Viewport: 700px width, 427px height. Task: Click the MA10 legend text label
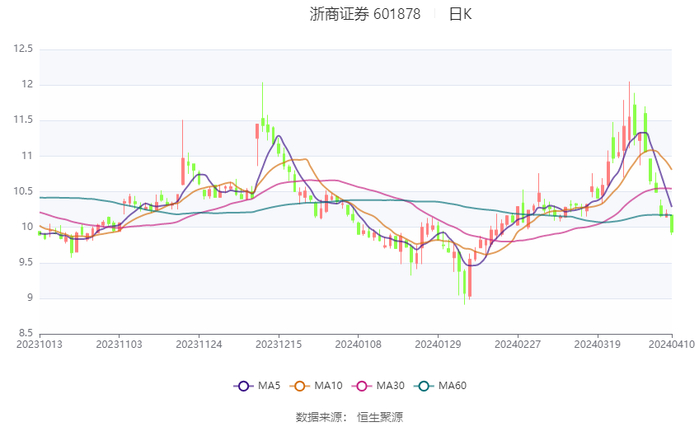click(x=327, y=386)
